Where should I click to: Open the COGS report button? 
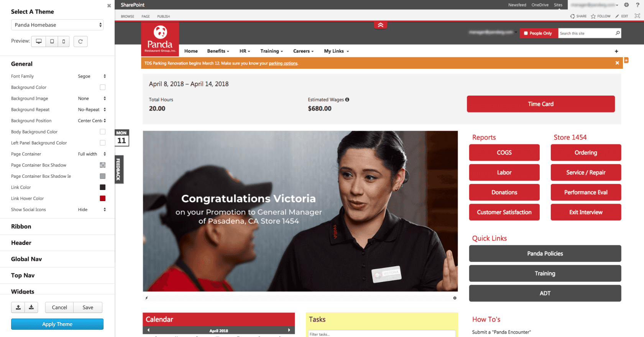coord(504,153)
